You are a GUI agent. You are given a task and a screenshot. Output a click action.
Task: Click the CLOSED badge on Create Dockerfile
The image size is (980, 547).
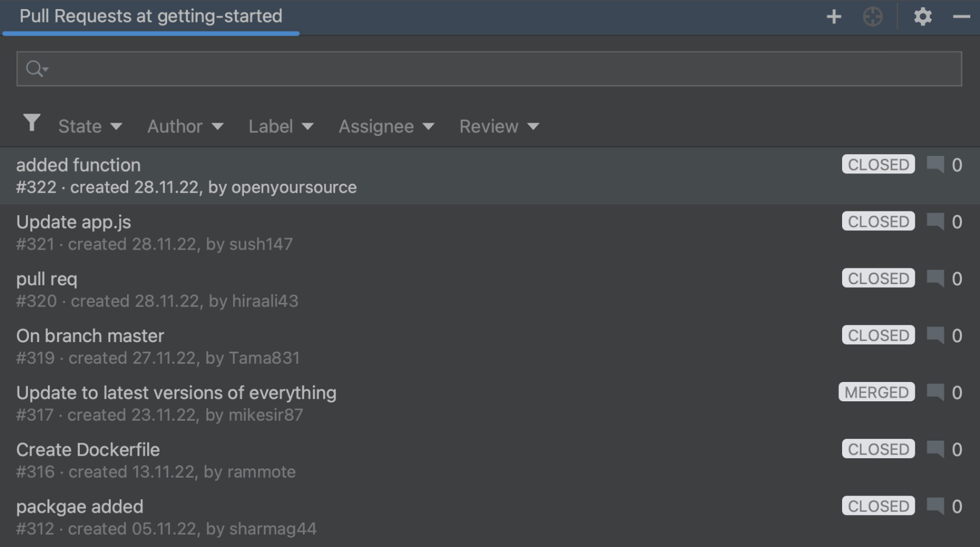tap(878, 449)
